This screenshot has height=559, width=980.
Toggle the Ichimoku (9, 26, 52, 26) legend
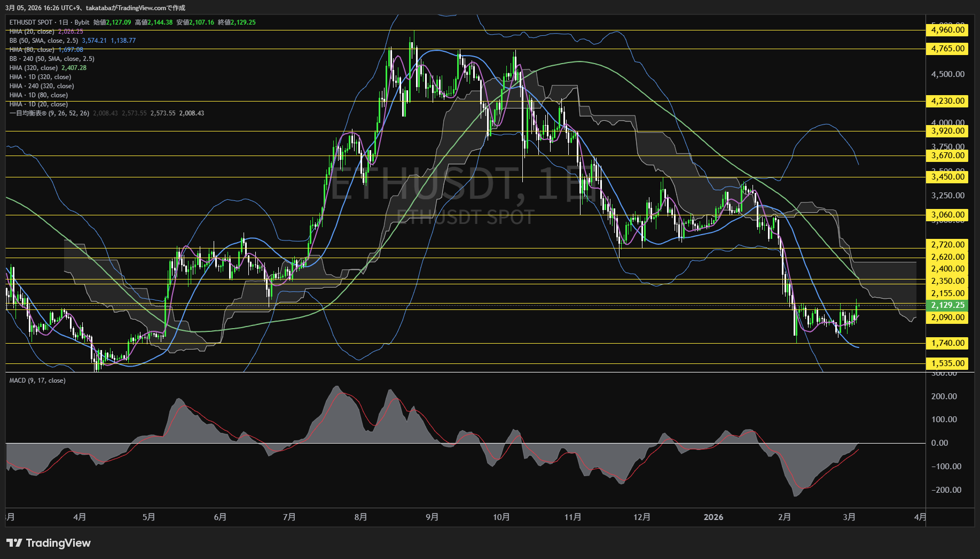(49, 113)
